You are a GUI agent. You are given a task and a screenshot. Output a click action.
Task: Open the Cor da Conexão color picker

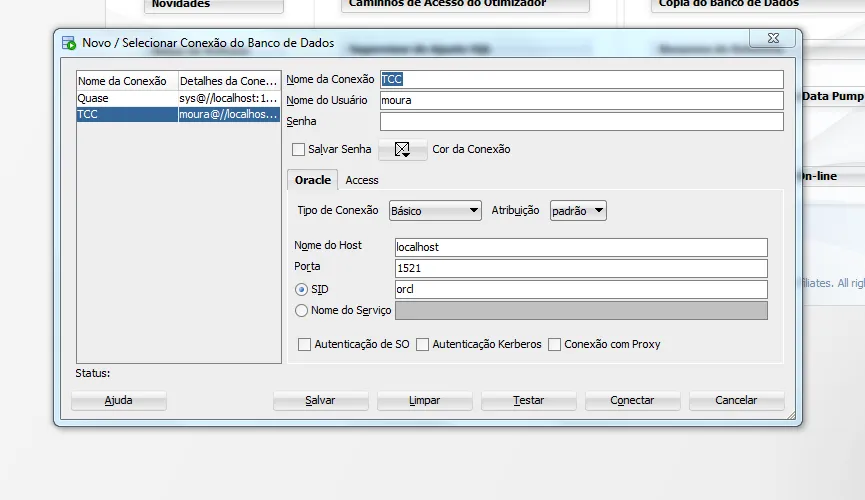tap(402, 149)
